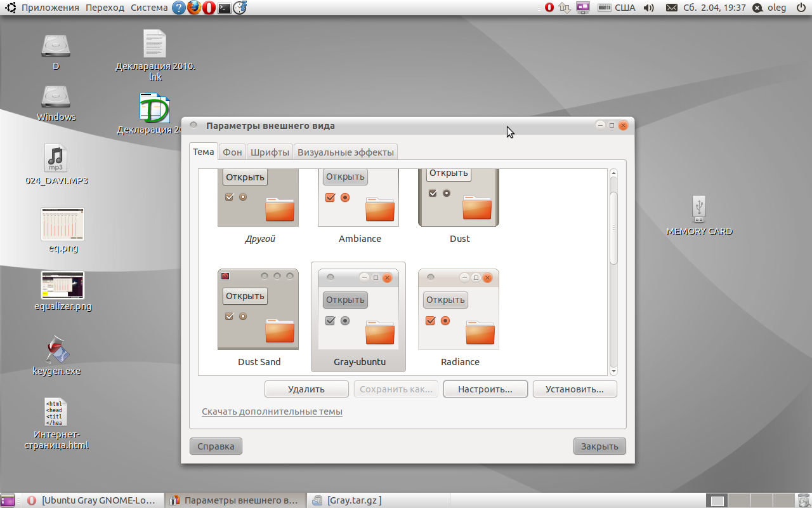The height and width of the screenshot is (508, 812).
Task: Click the date and time Сб. 2.04, 19:37
Action: coord(714,8)
